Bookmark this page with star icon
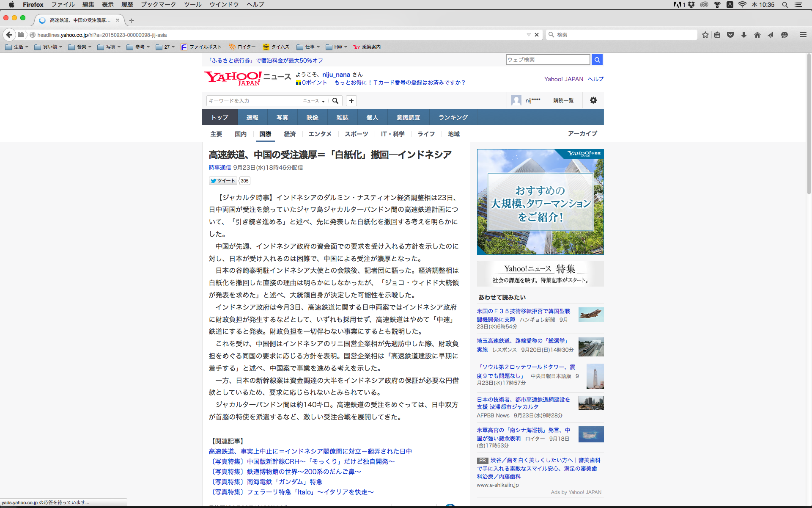The width and height of the screenshot is (812, 508). 705,35
